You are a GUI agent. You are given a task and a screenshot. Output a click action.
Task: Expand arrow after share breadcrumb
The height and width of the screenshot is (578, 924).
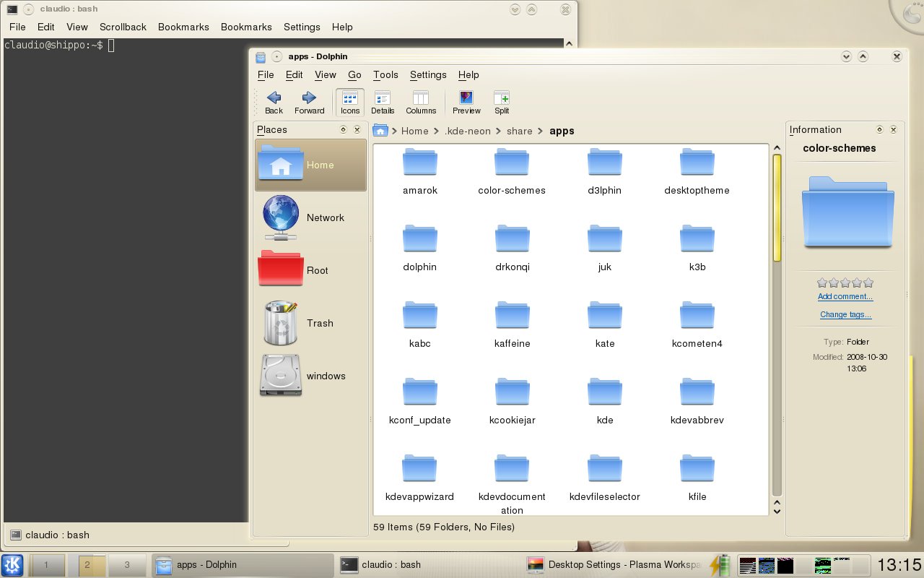coord(541,131)
